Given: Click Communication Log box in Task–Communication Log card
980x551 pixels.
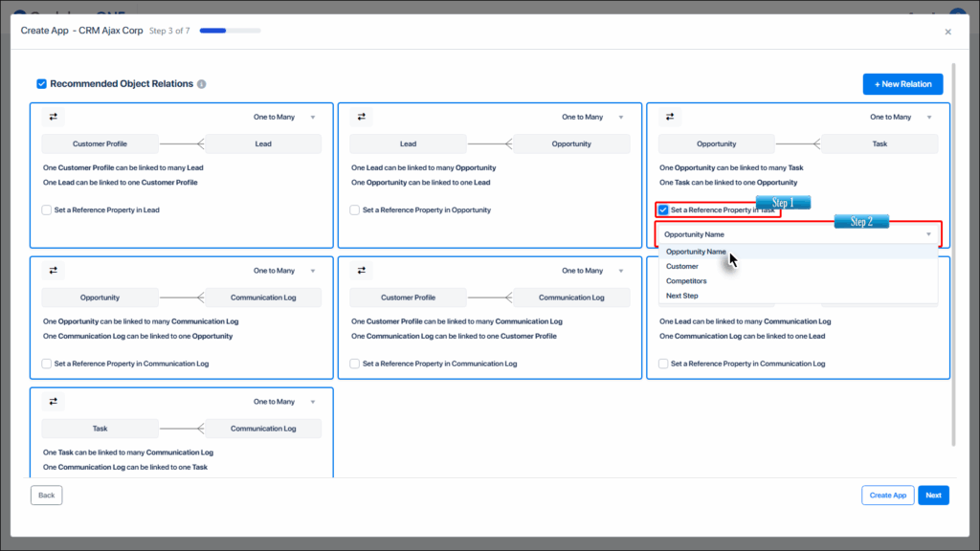Looking at the screenshot, I should [x=263, y=429].
